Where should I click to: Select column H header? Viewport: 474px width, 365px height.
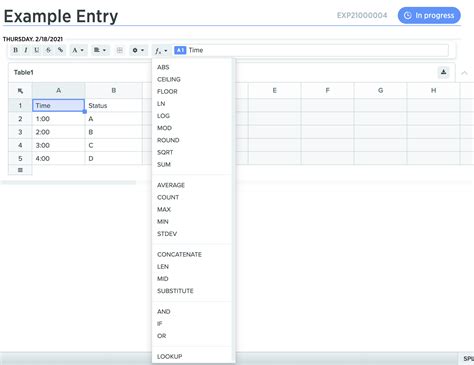[433, 91]
